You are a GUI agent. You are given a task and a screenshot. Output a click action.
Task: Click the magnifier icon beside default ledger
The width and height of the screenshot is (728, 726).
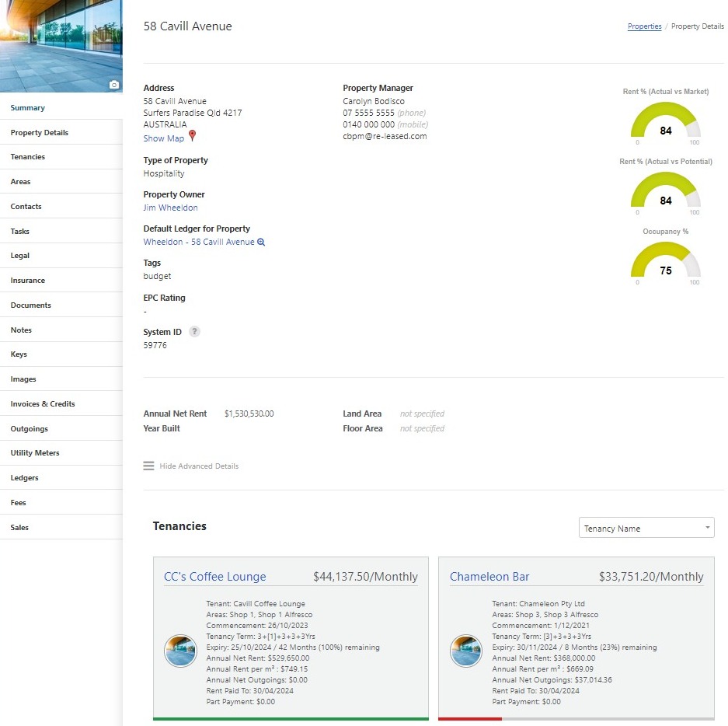[261, 242]
